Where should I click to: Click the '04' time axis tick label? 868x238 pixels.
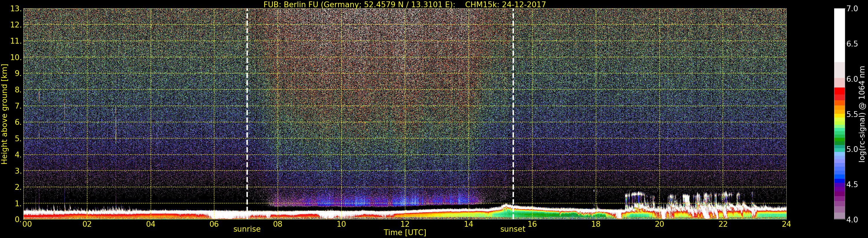(151, 224)
